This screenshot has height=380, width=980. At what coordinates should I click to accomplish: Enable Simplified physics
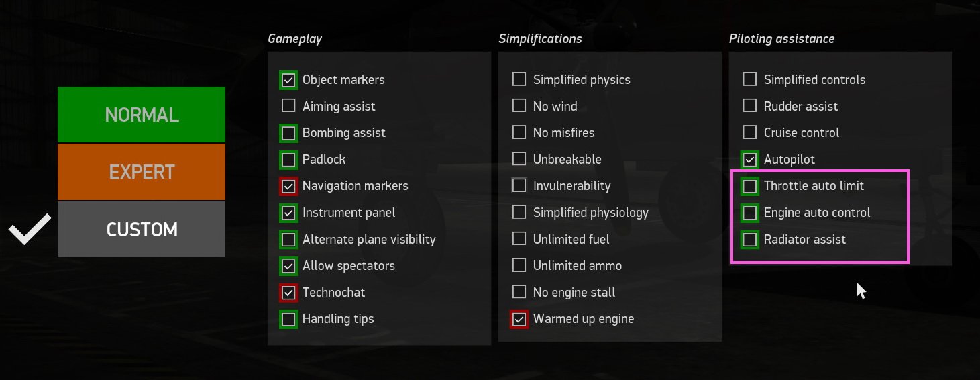click(x=519, y=80)
